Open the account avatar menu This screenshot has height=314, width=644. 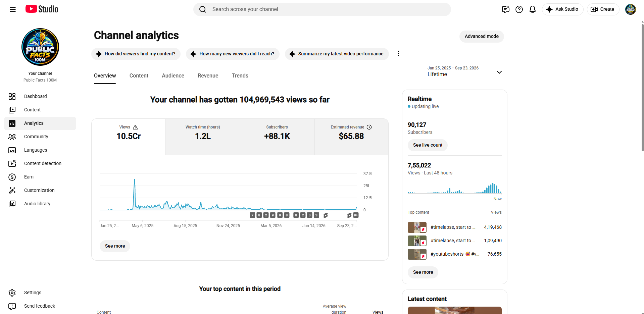coord(631,9)
